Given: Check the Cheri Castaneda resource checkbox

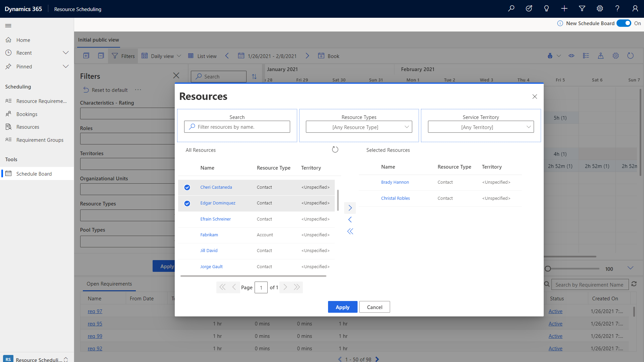Looking at the screenshot, I should [187, 187].
